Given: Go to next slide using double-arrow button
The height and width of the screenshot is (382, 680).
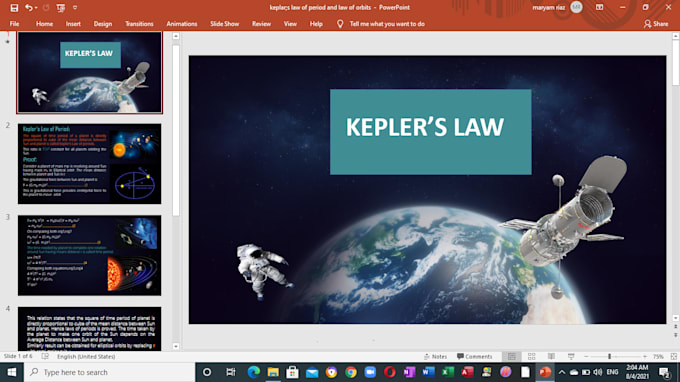Looking at the screenshot, I should 676,335.
